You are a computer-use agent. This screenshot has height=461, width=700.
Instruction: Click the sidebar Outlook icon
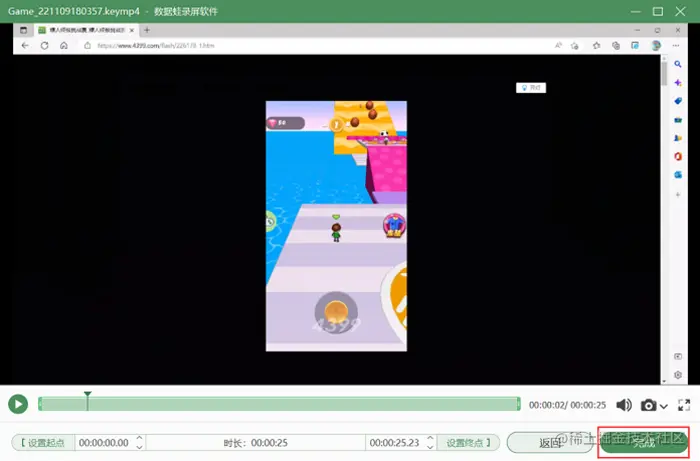click(x=678, y=175)
